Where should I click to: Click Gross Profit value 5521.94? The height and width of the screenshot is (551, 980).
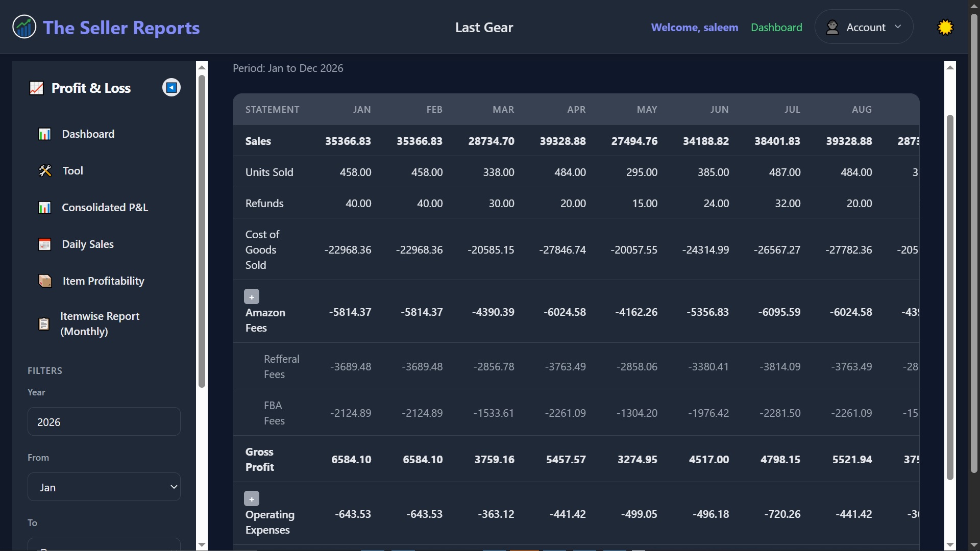tap(852, 459)
